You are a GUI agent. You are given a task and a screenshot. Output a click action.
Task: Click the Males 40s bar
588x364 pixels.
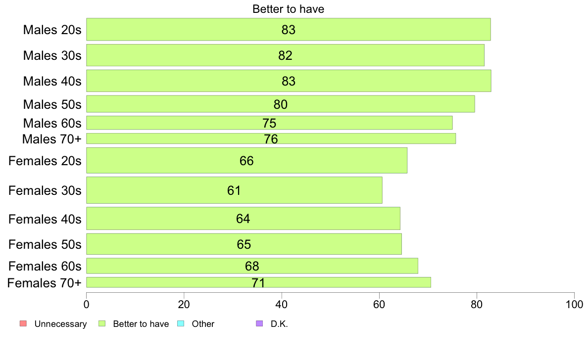click(x=289, y=81)
